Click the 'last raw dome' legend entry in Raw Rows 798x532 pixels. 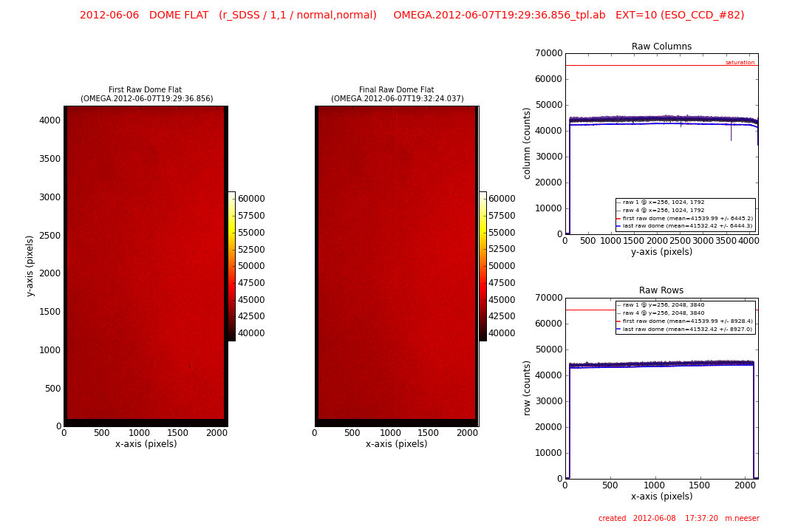[687, 329]
